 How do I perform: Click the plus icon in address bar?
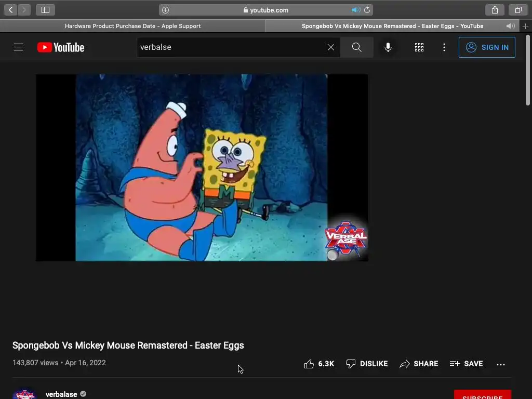(165, 10)
